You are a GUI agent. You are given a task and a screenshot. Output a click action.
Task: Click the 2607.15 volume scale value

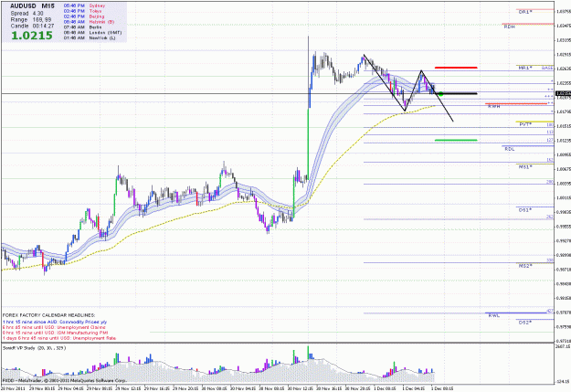pyautogui.click(x=564, y=347)
